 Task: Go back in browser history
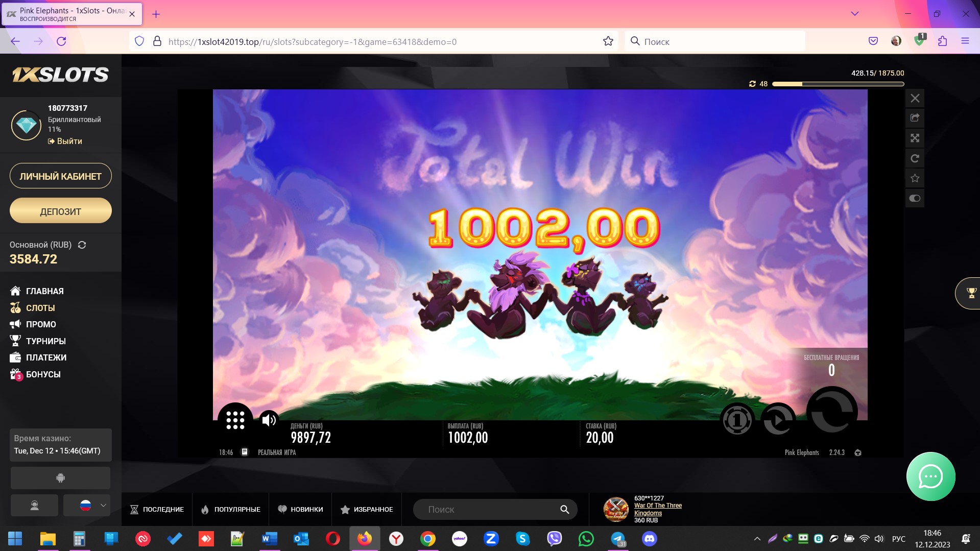point(15,41)
